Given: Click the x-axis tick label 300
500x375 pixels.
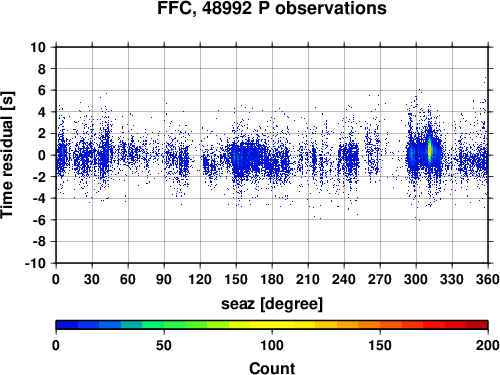Looking at the screenshot, I should (416, 279).
